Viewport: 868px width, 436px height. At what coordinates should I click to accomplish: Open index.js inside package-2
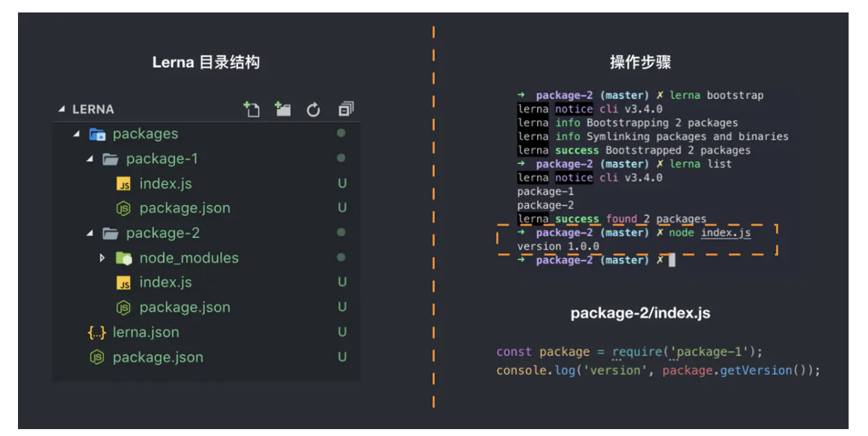pos(165,282)
